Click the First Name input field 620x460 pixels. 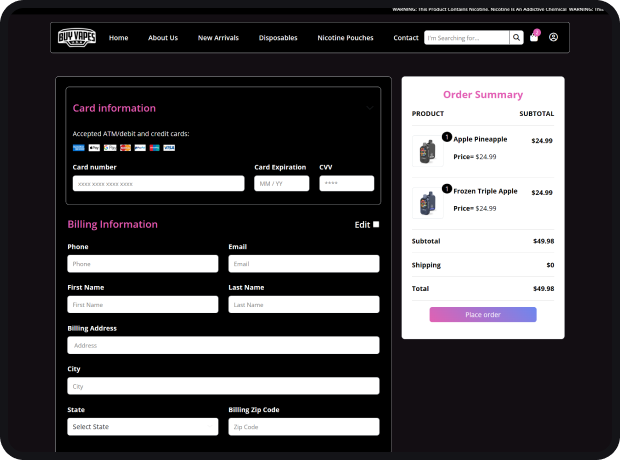pos(143,305)
